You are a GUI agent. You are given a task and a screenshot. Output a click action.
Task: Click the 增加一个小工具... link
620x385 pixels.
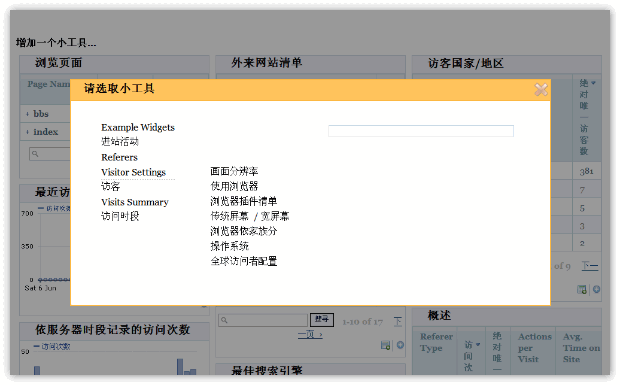coord(56,42)
